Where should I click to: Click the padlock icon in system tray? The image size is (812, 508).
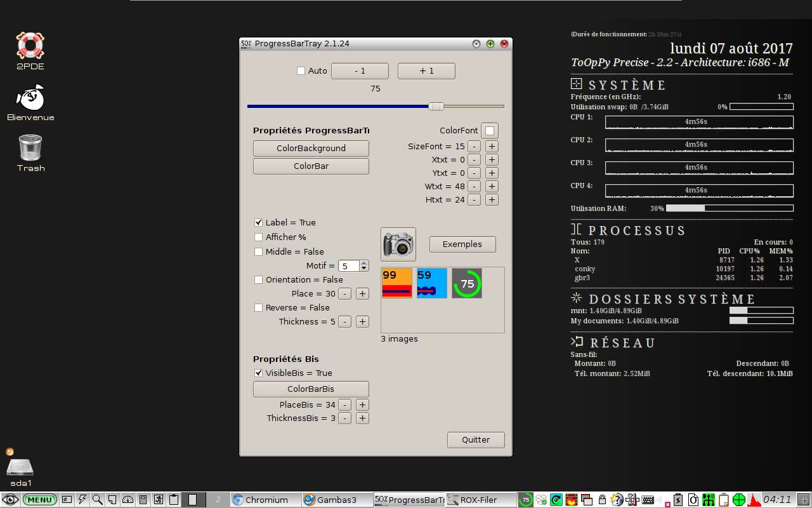click(602, 500)
